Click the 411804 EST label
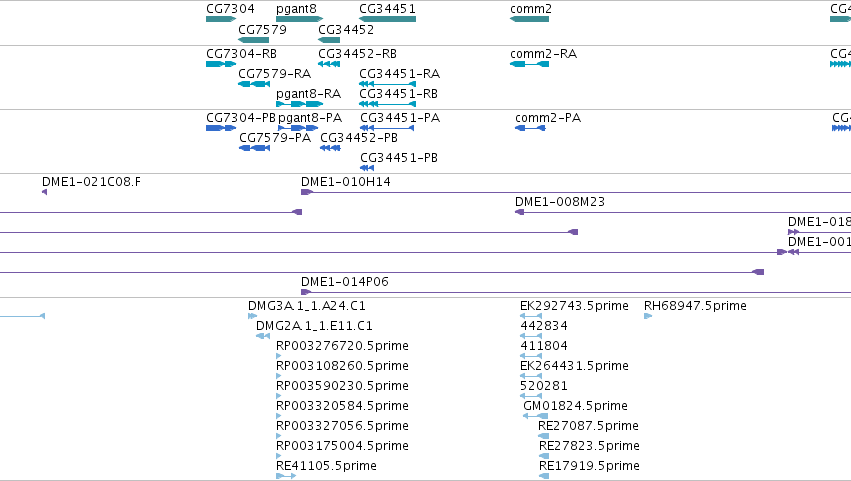 pyautogui.click(x=544, y=346)
